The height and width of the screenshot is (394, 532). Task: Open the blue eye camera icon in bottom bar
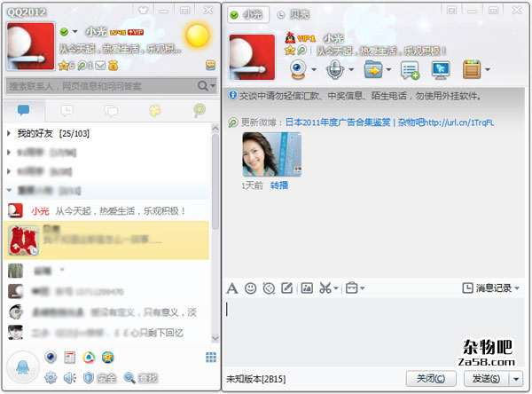click(51, 358)
